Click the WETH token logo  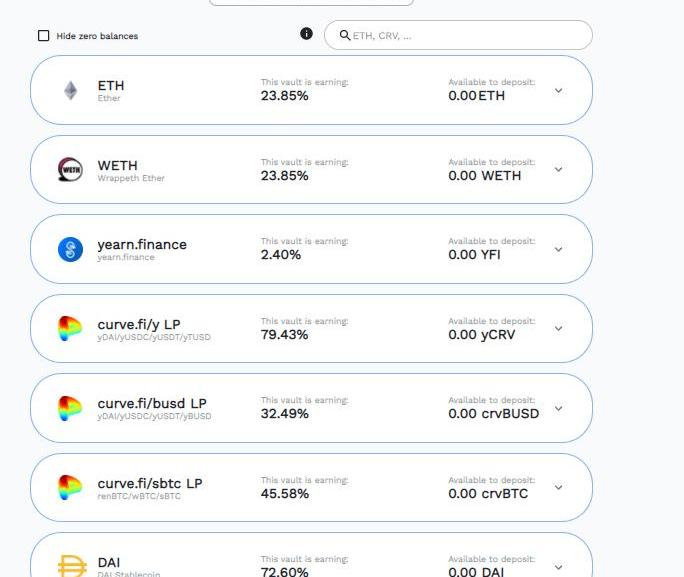point(70,170)
